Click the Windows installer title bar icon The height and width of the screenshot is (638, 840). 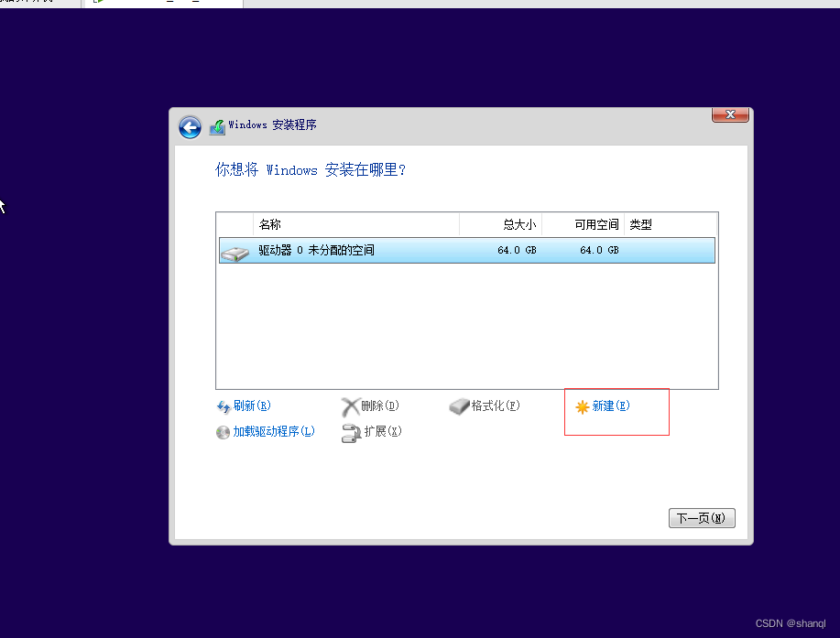click(x=216, y=126)
